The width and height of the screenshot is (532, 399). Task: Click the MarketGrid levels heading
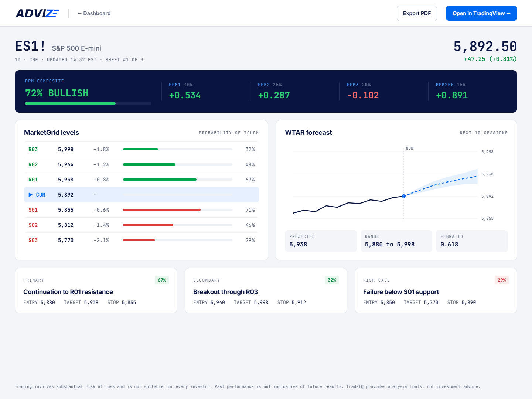click(x=51, y=132)
